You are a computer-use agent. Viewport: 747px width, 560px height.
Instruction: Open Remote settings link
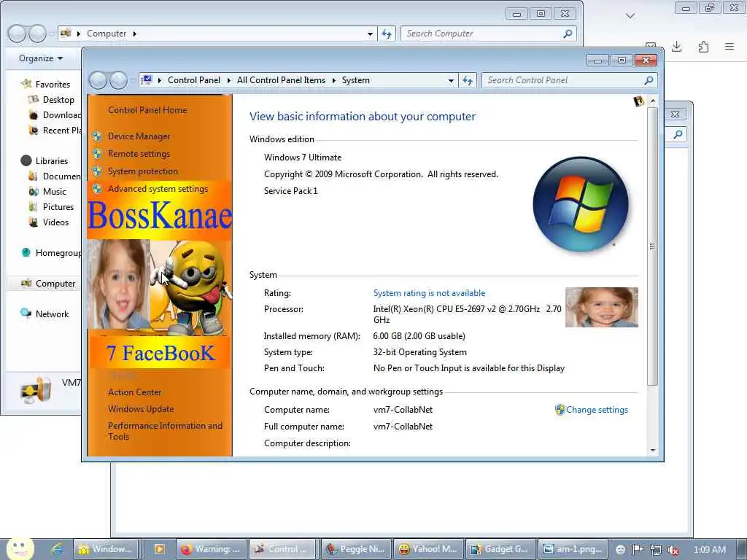click(139, 154)
